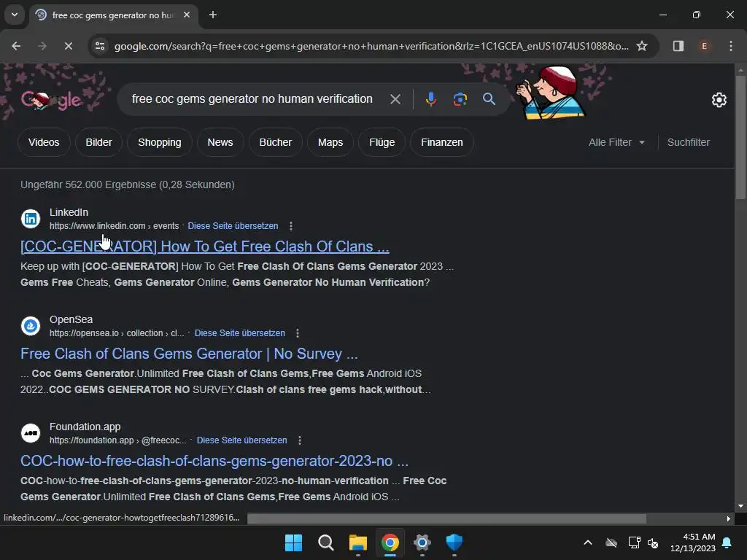The width and height of the screenshot is (747, 560).
Task: Switch to Videos results
Action: click(x=44, y=142)
